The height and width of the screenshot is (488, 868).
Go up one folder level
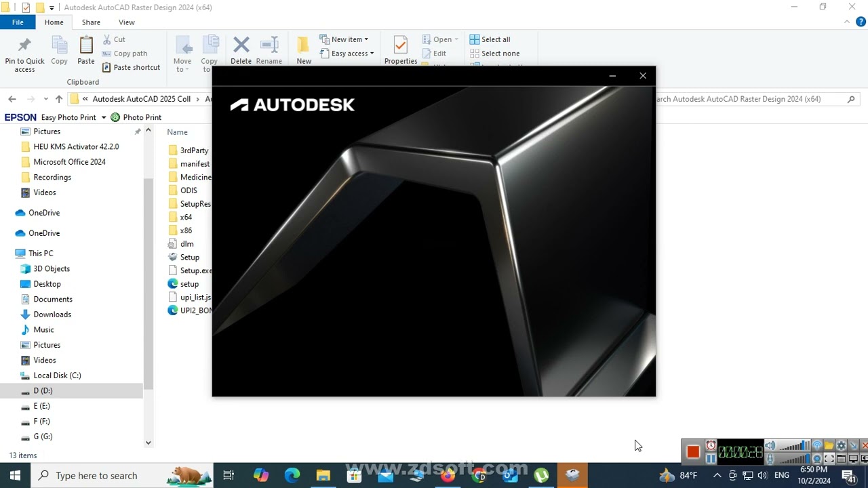pos(59,99)
